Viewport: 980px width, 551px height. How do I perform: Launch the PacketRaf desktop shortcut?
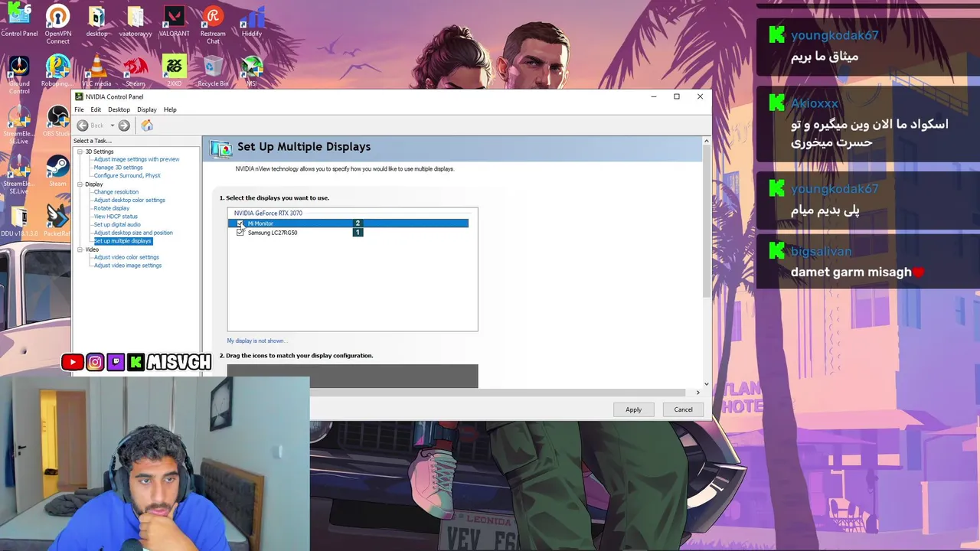pos(57,222)
